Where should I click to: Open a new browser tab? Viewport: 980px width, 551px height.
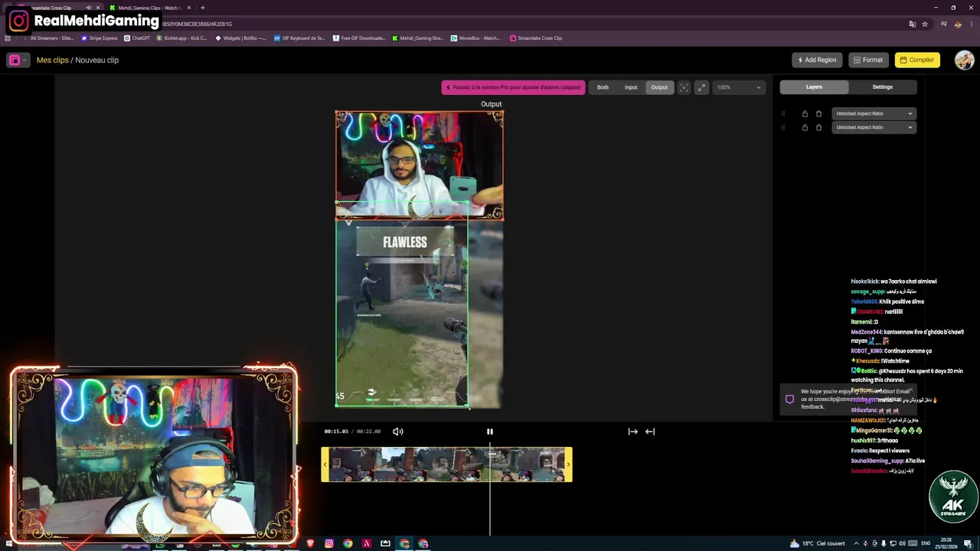(x=202, y=8)
